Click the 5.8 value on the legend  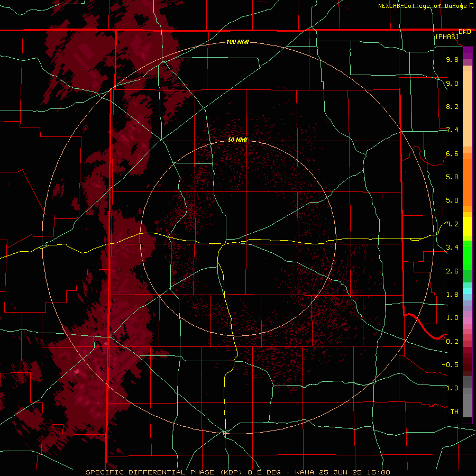click(x=452, y=177)
